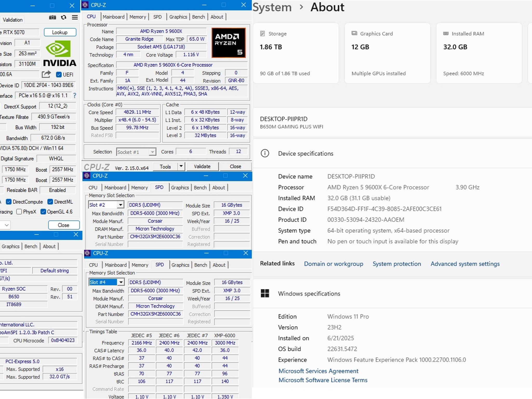Click the NVIDIA logo in GPU-Z

(59, 54)
